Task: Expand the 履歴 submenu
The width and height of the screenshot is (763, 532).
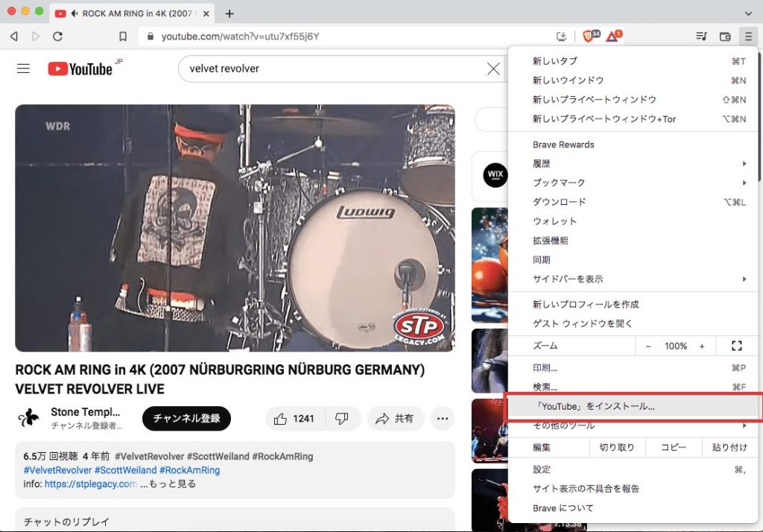Action: (633, 163)
